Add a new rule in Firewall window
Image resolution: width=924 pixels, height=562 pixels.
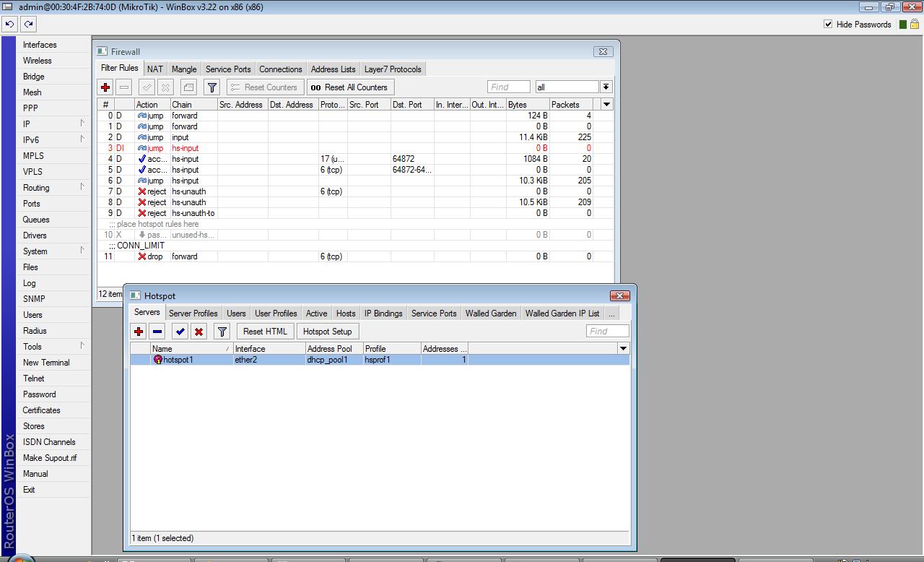click(105, 87)
